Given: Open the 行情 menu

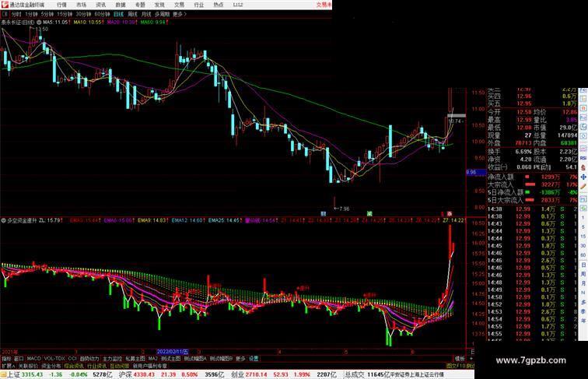Looking at the screenshot, I should click(61, 5).
